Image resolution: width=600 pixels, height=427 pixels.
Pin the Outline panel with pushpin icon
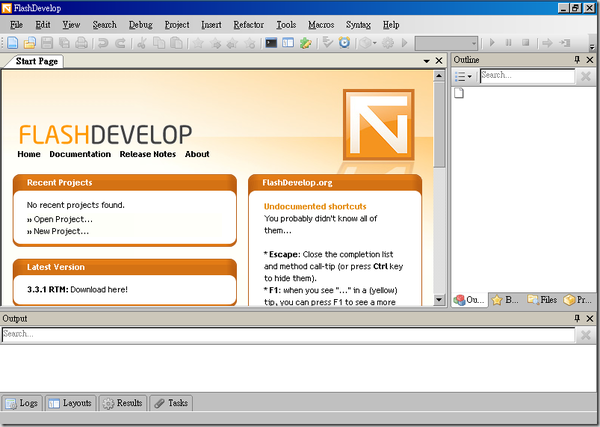tap(576, 60)
